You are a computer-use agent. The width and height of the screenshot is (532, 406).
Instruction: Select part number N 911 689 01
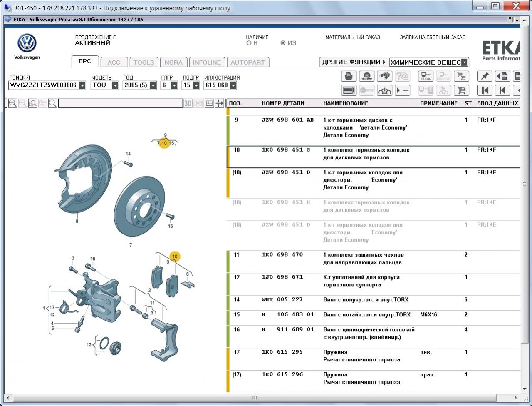(x=288, y=330)
